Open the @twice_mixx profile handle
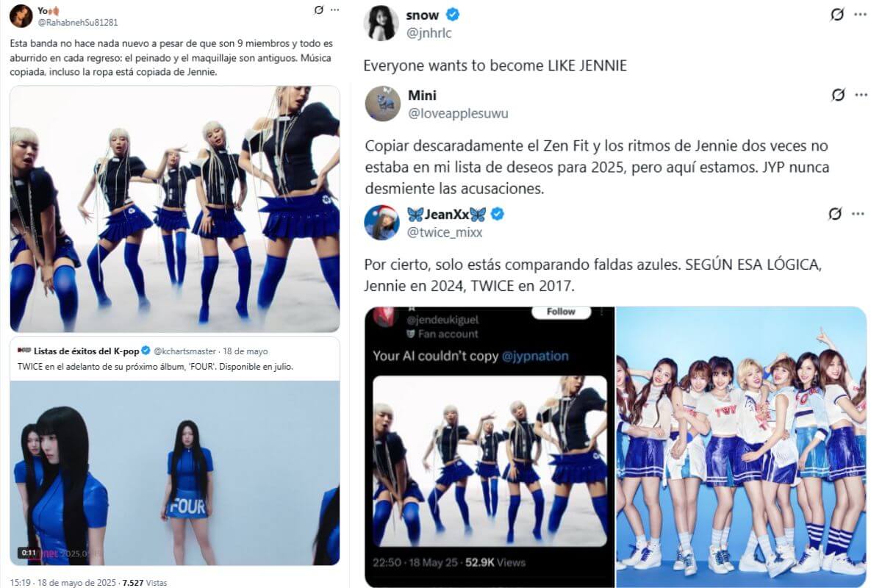The image size is (882, 588). [x=445, y=232]
